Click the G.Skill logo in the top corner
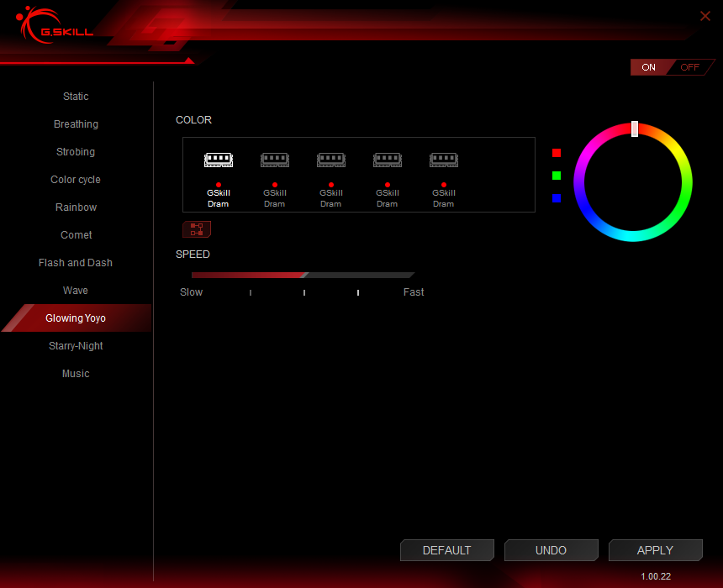 pos(52,25)
